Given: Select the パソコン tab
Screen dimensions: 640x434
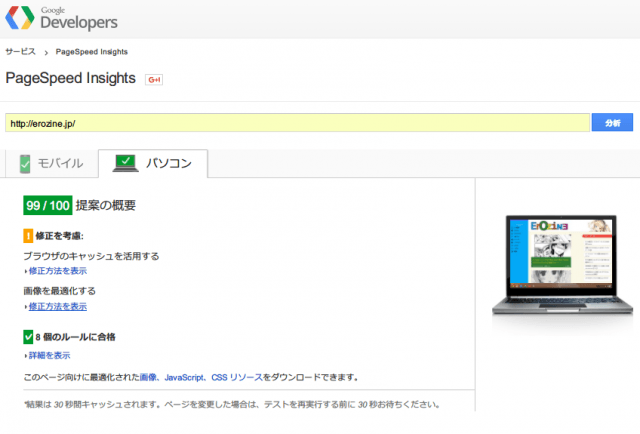Looking at the screenshot, I should tap(153, 164).
